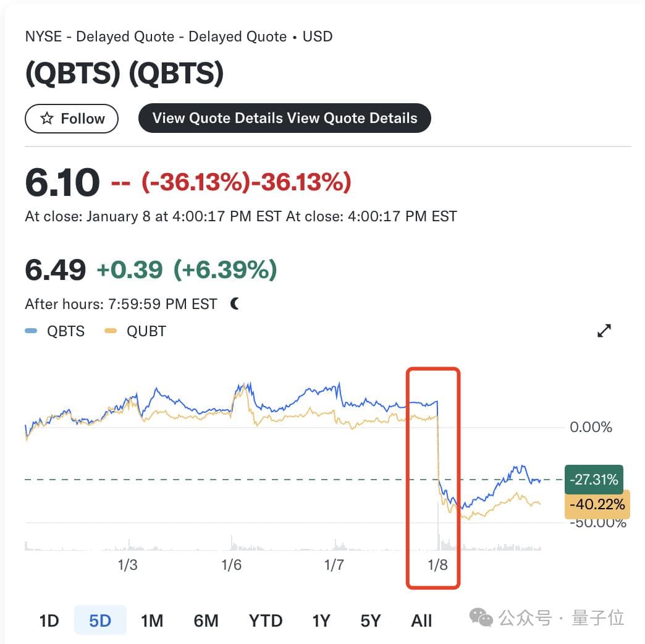
Task: Toggle the blue QBTS legend series
Action: point(55,331)
